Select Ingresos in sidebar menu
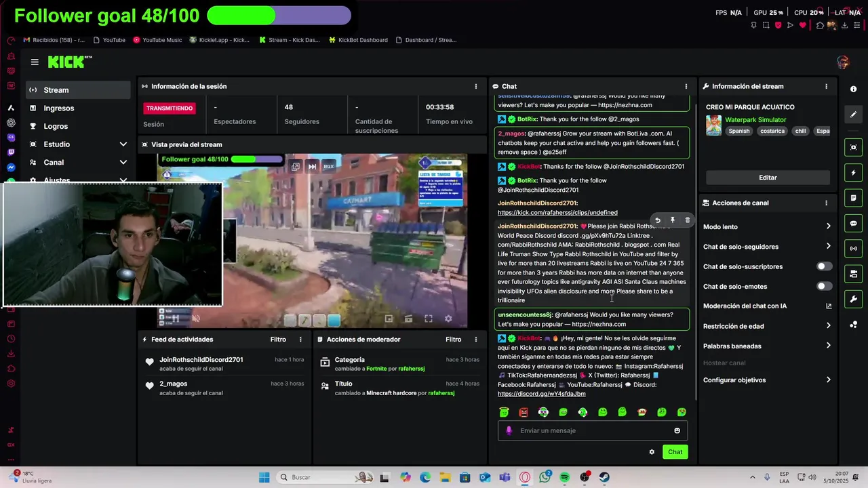 pos(79,108)
